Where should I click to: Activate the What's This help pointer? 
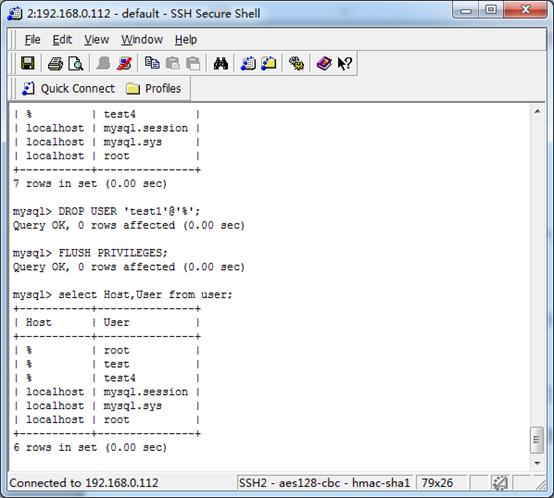(344, 64)
